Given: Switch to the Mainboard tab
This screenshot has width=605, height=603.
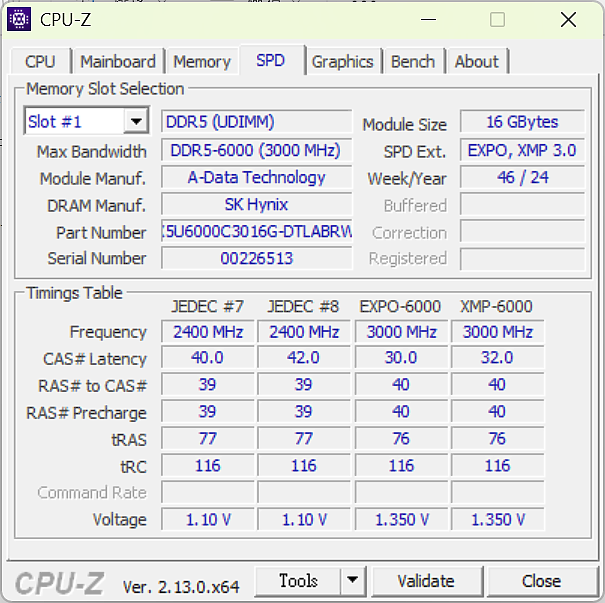Looking at the screenshot, I should [x=118, y=62].
